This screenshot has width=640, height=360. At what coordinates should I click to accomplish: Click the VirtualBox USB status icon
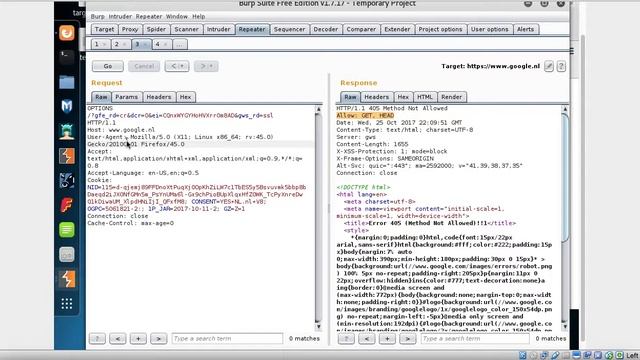555,356
